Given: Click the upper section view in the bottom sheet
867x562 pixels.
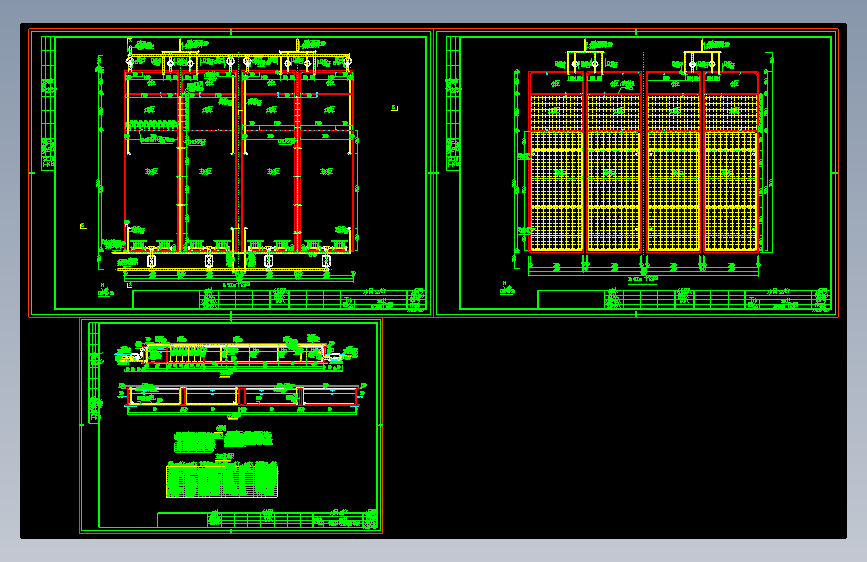Looking at the screenshot, I should pos(237,354).
